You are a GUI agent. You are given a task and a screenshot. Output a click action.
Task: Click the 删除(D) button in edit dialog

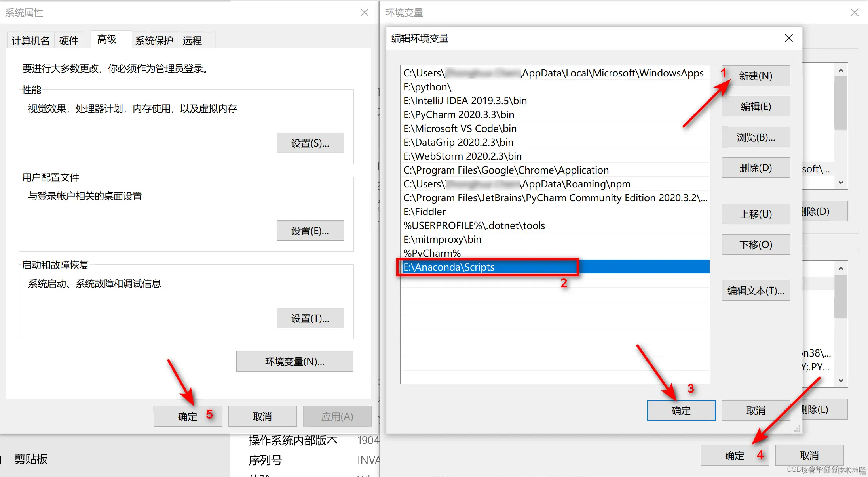pyautogui.click(x=756, y=168)
